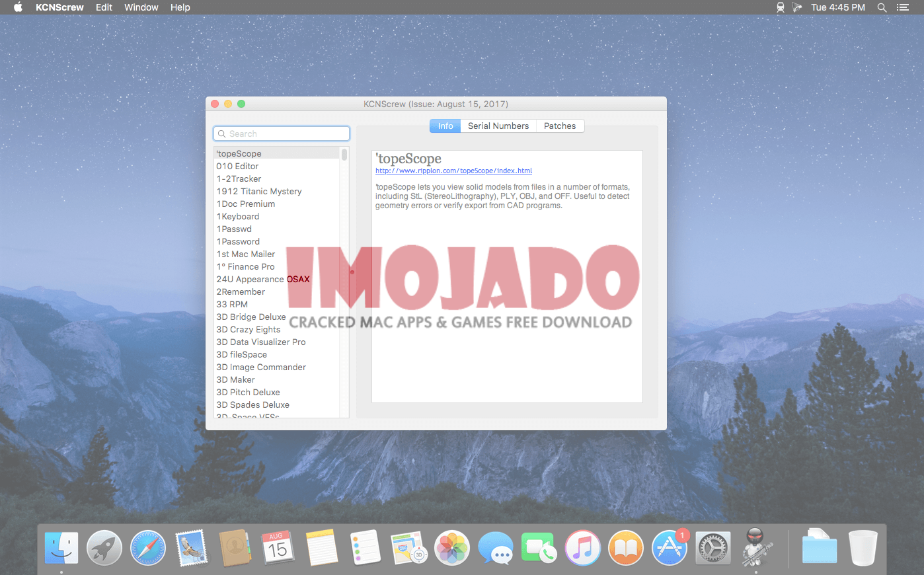Select '010 Editor' in the list
The height and width of the screenshot is (575, 924).
(x=276, y=166)
